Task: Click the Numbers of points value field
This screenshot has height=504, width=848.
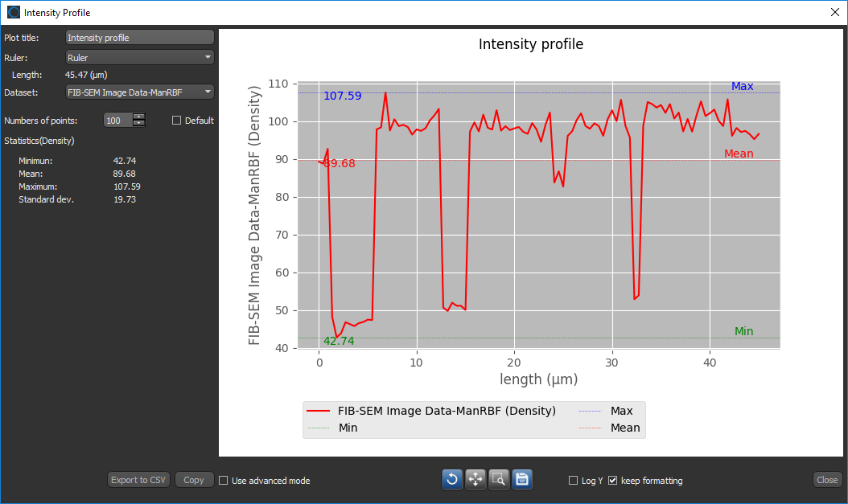Action: pyautogui.click(x=117, y=120)
